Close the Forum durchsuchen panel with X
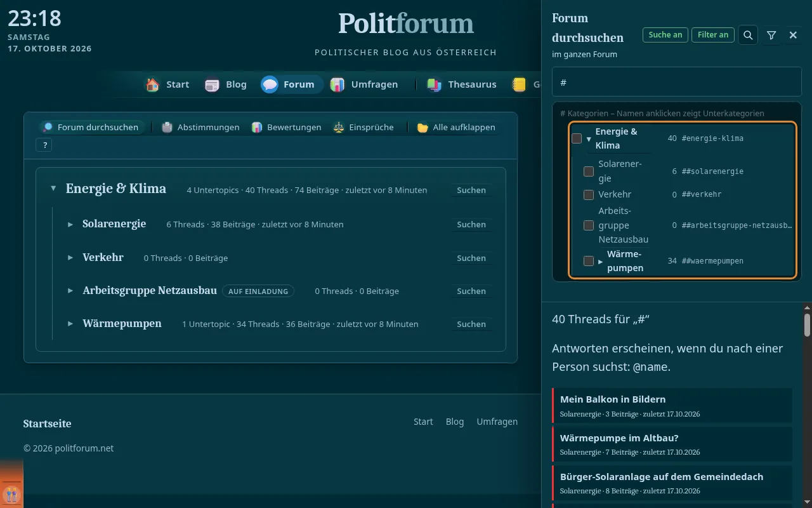This screenshot has height=508, width=812. point(793,35)
